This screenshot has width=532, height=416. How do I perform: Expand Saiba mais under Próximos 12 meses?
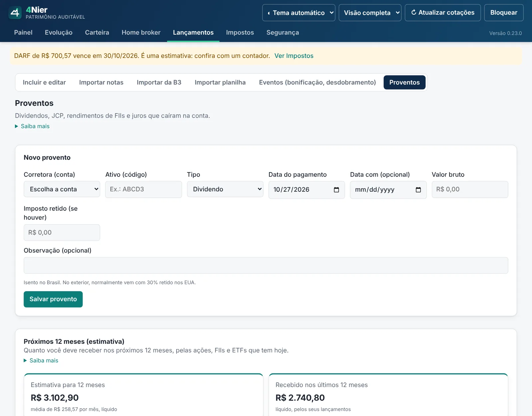pos(41,360)
